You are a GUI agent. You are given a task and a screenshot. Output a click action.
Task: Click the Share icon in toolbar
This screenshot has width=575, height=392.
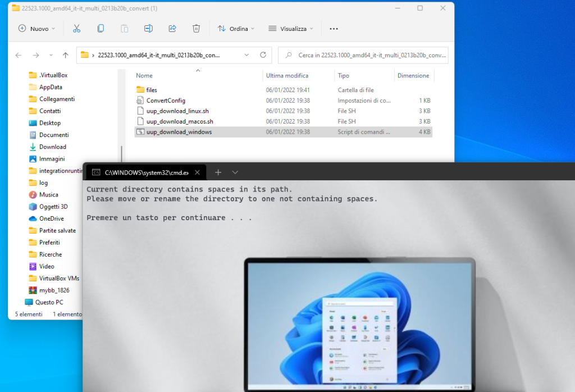click(172, 28)
